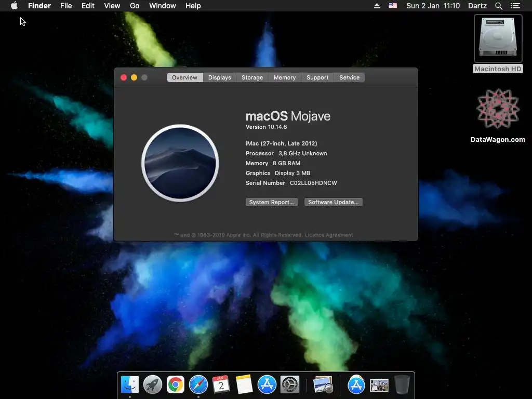Open Applications stack left of photo stack
The width and height of the screenshot is (532, 399).
point(356,385)
